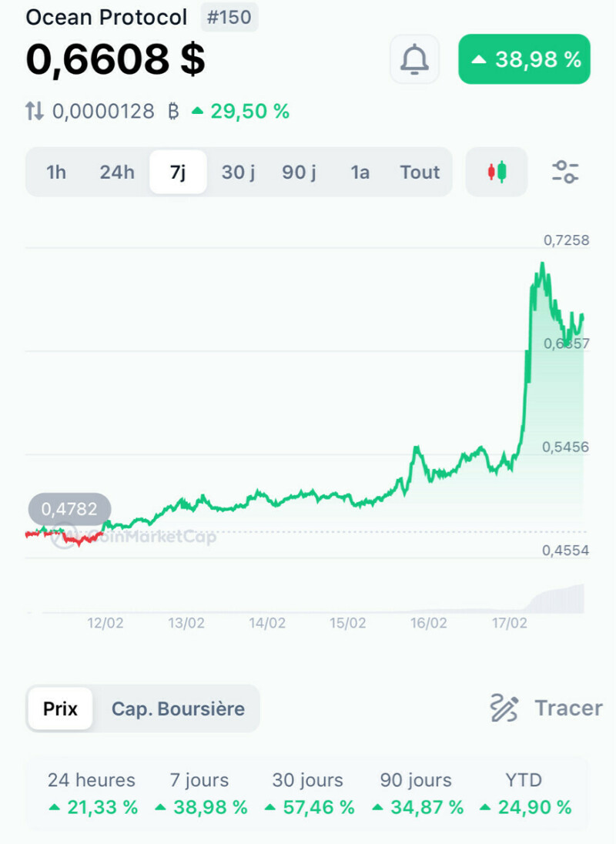Select the 24h time range
The image size is (616, 844).
pyautogui.click(x=117, y=172)
